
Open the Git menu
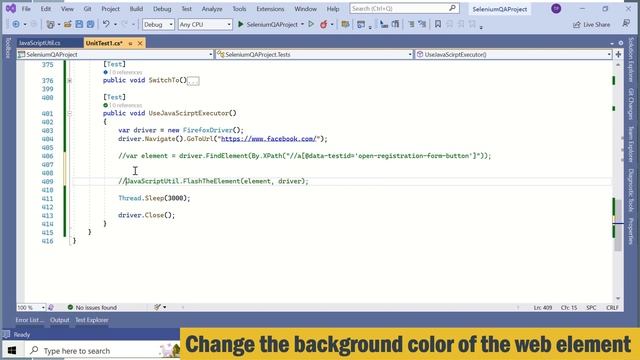87,9
